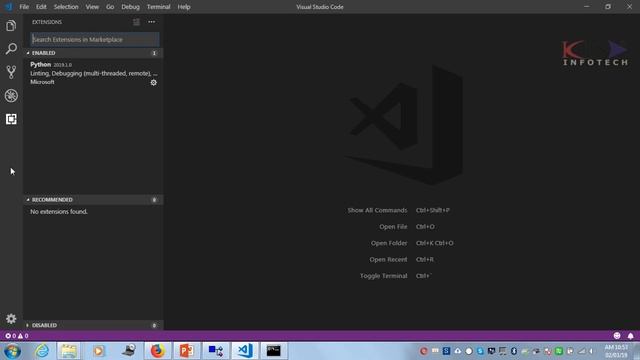Open the Search view in activity bar
This screenshot has height=360, width=640.
tap(11, 49)
